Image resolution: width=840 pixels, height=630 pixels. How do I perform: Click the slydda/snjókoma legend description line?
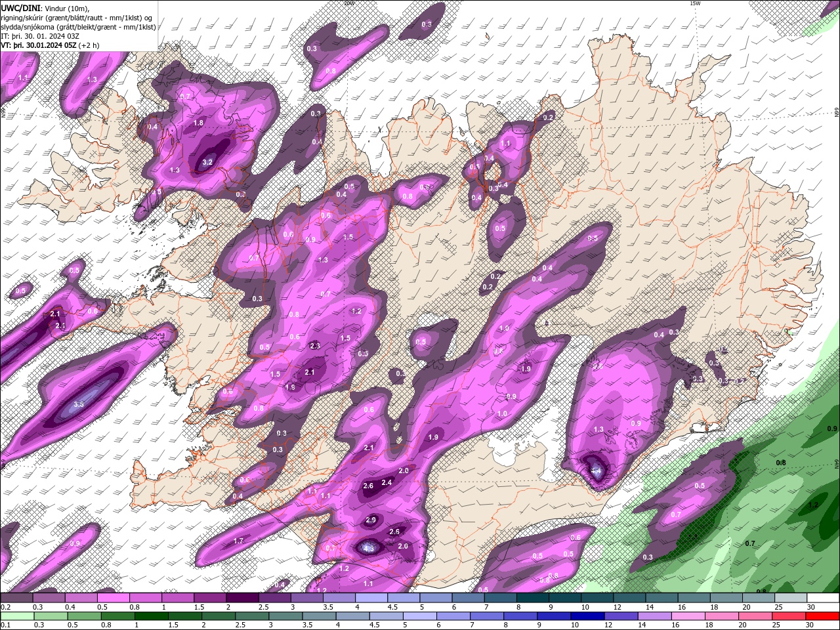[x=78, y=27]
